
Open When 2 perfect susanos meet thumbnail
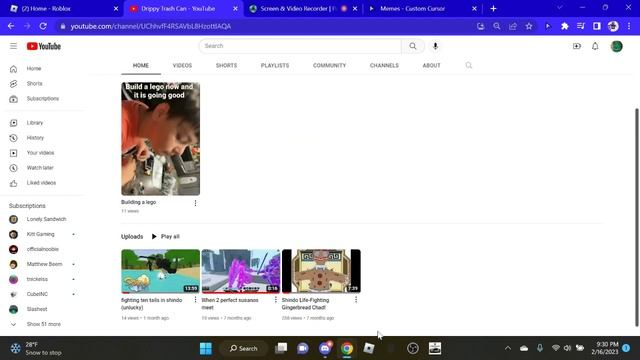pos(241,271)
